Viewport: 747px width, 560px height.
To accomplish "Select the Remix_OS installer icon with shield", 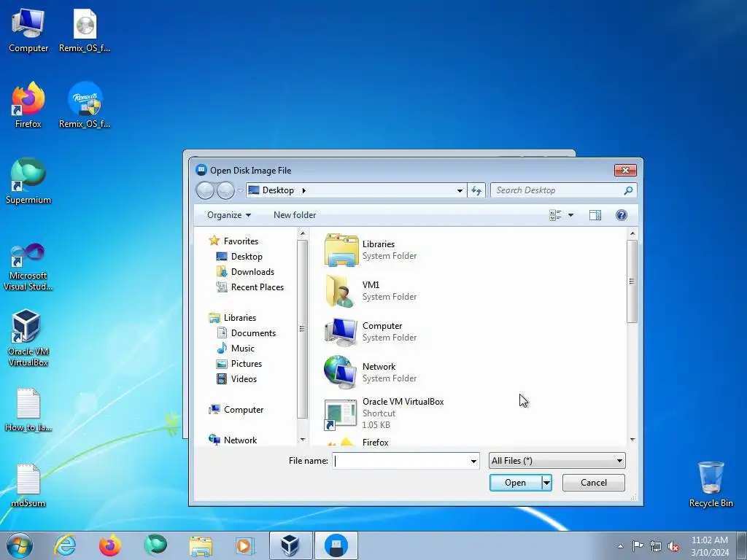I will 85,105.
